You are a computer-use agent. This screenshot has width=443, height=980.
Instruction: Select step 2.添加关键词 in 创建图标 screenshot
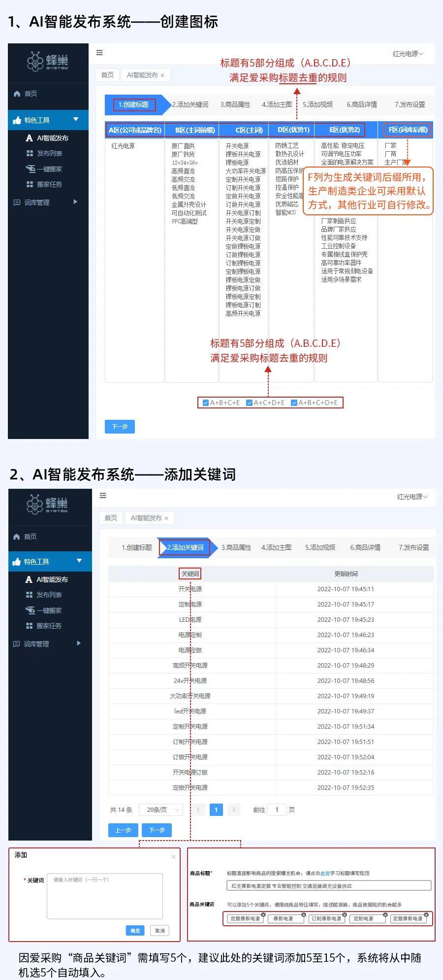tap(190, 104)
